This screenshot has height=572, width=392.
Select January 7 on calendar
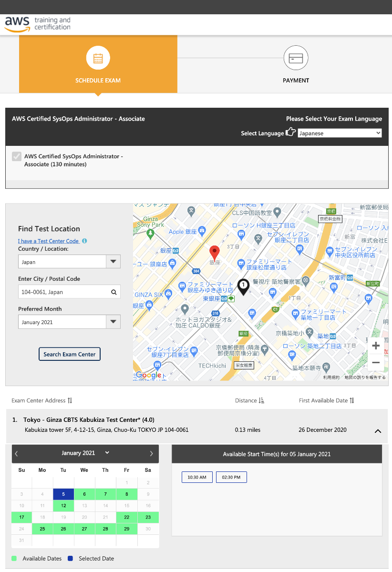click(105, 494)
